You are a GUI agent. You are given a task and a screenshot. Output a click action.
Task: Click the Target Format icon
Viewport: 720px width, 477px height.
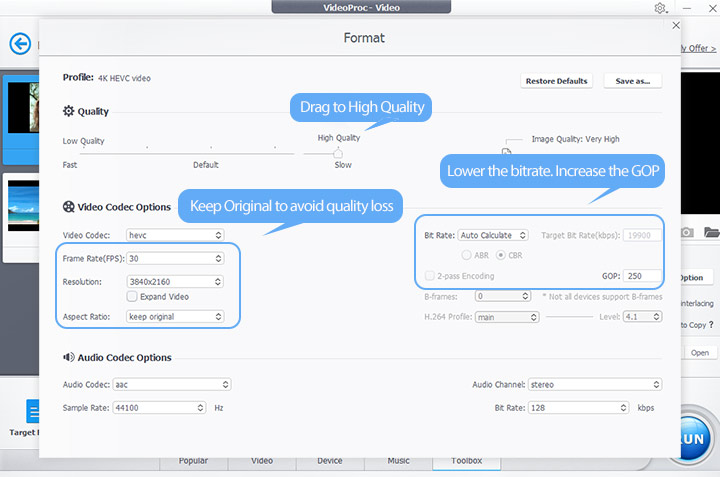[33, 411]
